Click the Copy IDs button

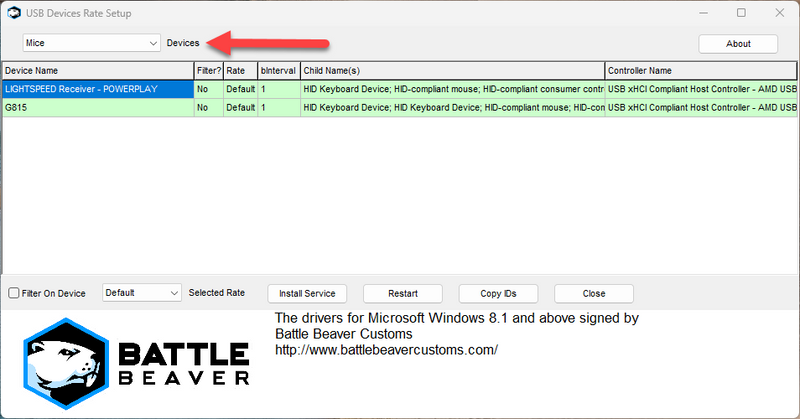tap(498, 293)
